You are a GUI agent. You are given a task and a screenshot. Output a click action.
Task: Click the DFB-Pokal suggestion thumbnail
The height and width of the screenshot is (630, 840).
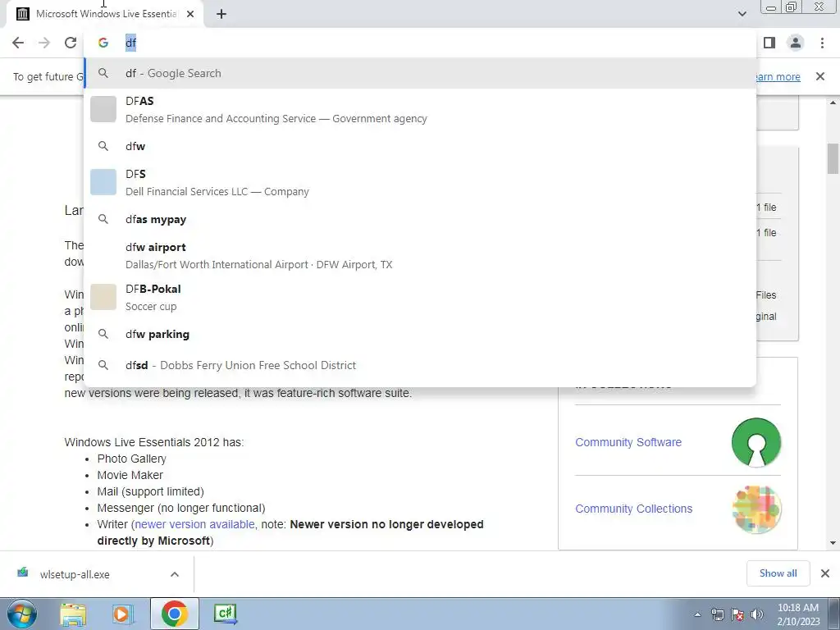(x=103, y=297)
